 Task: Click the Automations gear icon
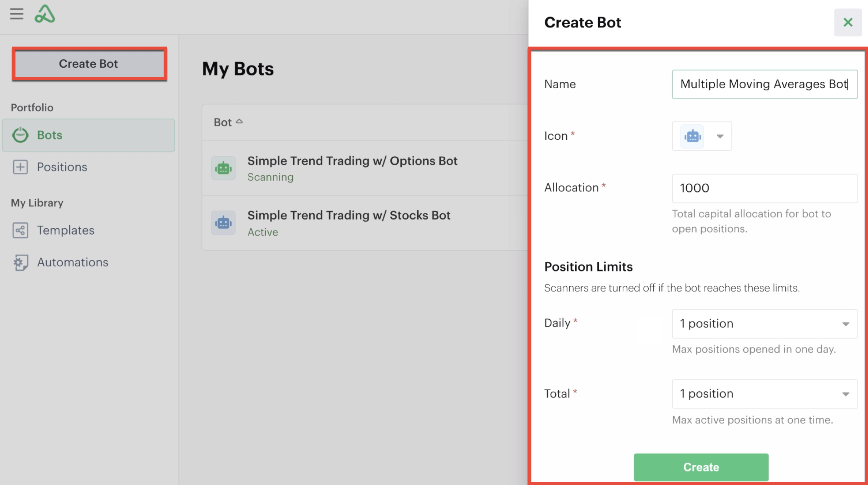[x=20, y=262]
